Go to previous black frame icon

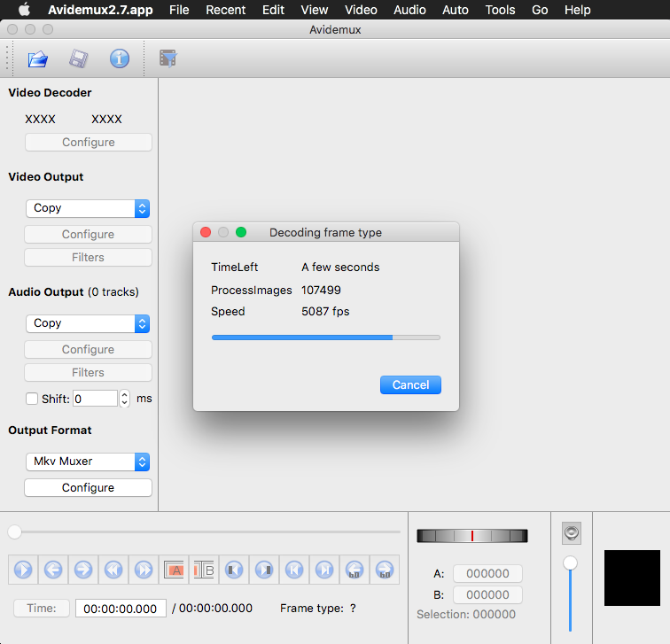(x=234, y=570)
